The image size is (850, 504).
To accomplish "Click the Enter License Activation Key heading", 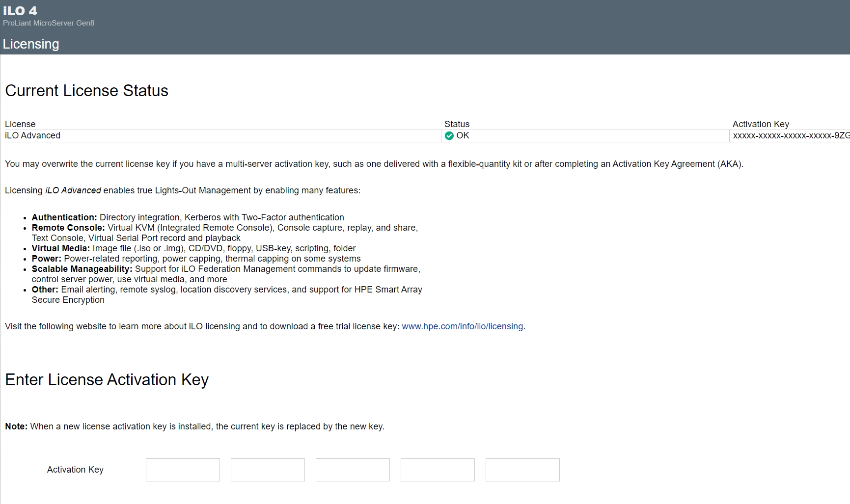I will pos(107,380).
